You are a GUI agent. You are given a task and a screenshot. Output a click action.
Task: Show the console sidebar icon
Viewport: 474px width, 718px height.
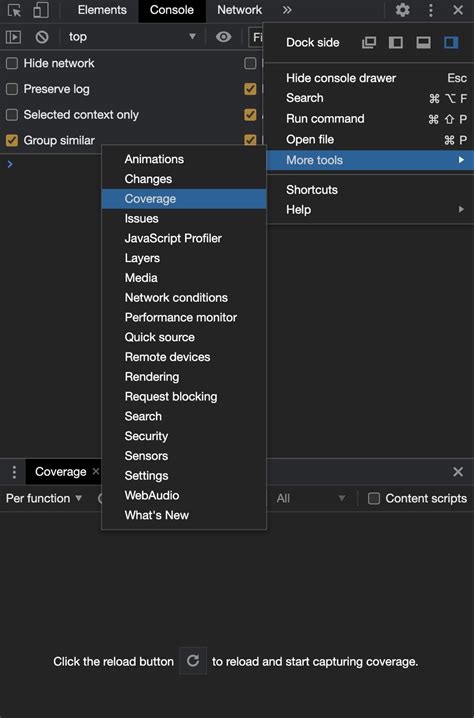click(13, 37)
